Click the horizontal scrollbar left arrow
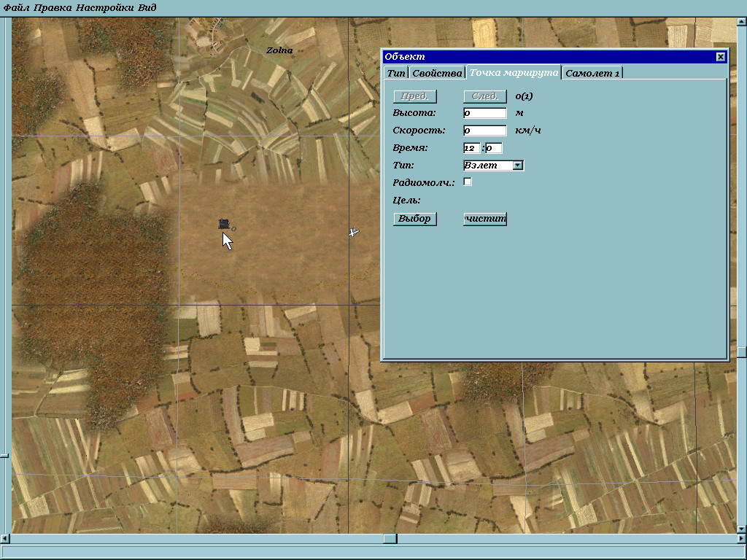This screenshot has width=747, height=560. coord(5,539)
